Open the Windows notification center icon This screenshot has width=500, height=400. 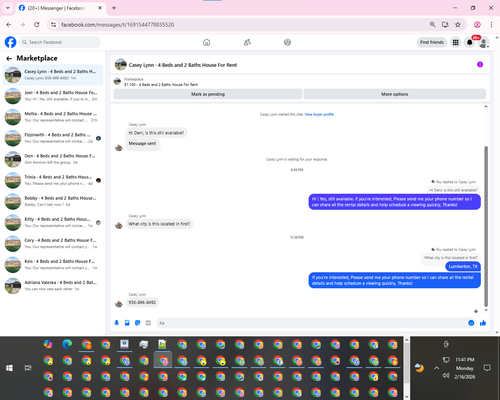[487, 368]
